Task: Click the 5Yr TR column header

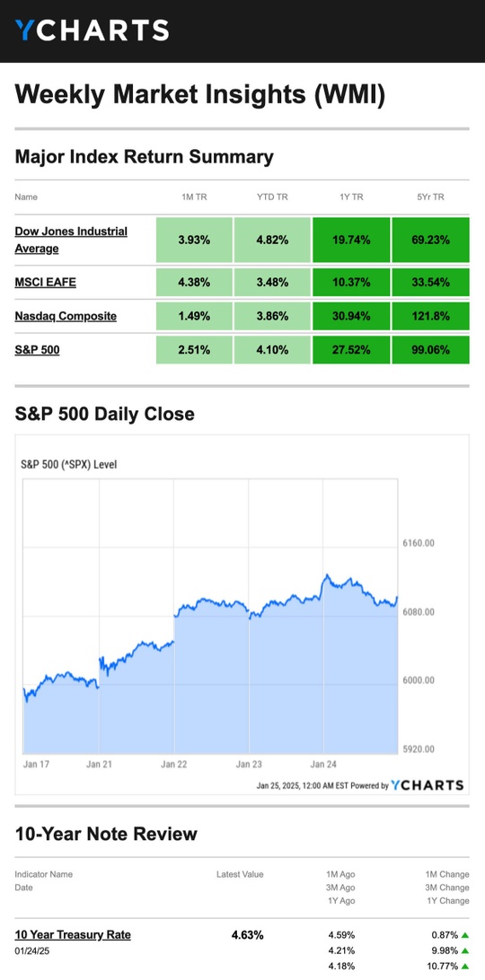Action: tap(429, 197)
